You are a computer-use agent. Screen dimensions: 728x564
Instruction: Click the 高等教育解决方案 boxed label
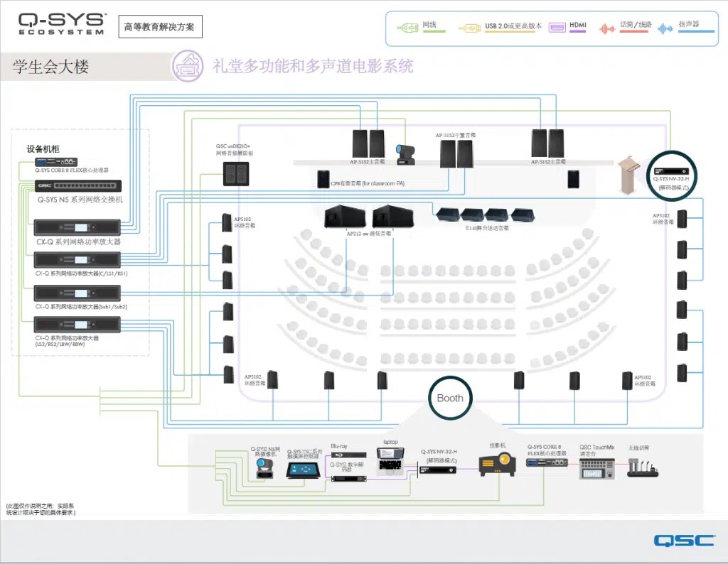[160, 27]
